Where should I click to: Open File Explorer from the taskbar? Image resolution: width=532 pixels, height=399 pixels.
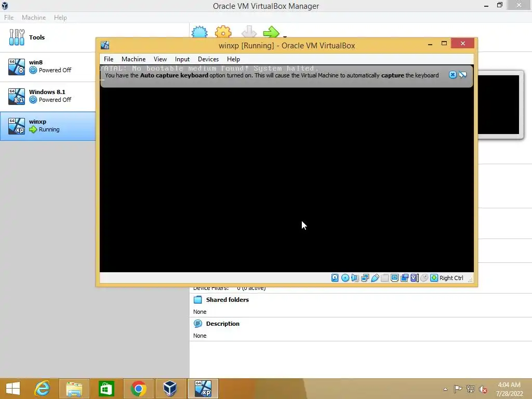(x=74, y=389)
